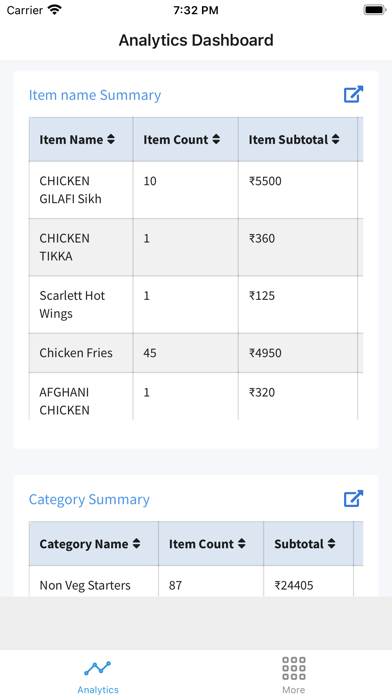392x696 pixels.
Task: Tap the Item name Summary heading
Action: 95,95
